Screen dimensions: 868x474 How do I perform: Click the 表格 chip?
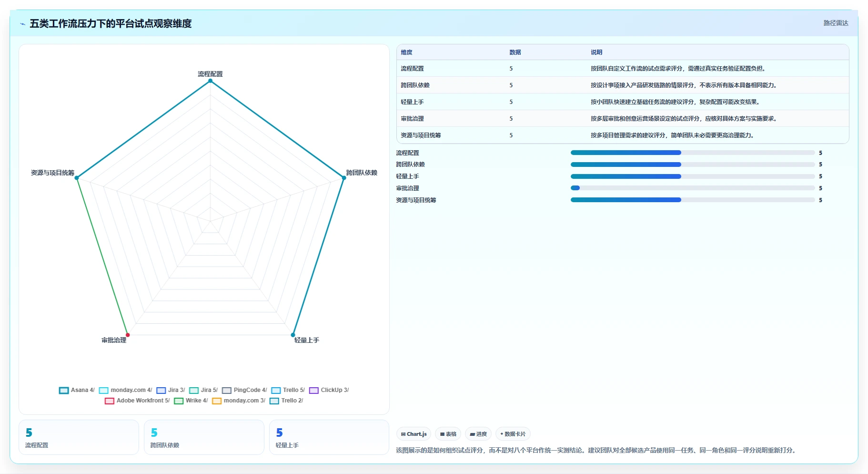click(x=448, y=434)
